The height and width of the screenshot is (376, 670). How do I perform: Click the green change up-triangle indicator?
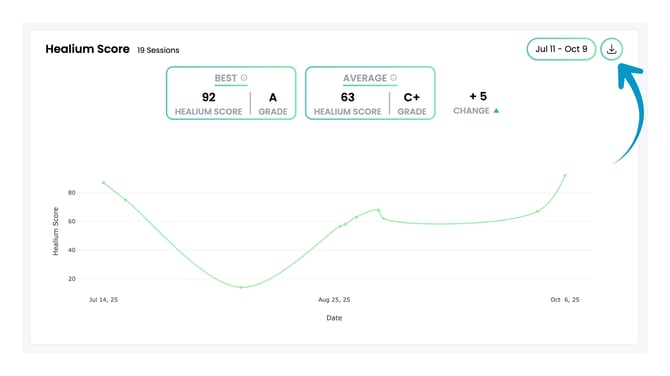coord(496,111)
